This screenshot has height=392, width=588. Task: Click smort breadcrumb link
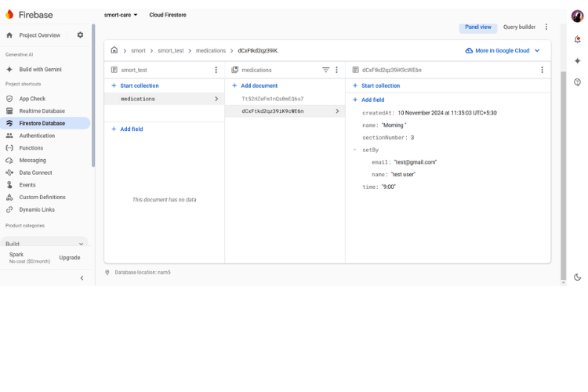click(138, 51)
